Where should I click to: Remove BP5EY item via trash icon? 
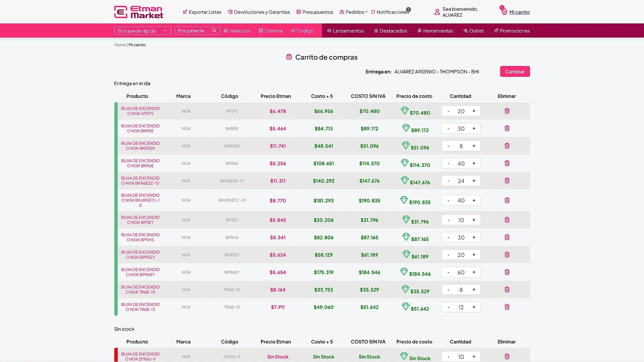pos(507,220)
